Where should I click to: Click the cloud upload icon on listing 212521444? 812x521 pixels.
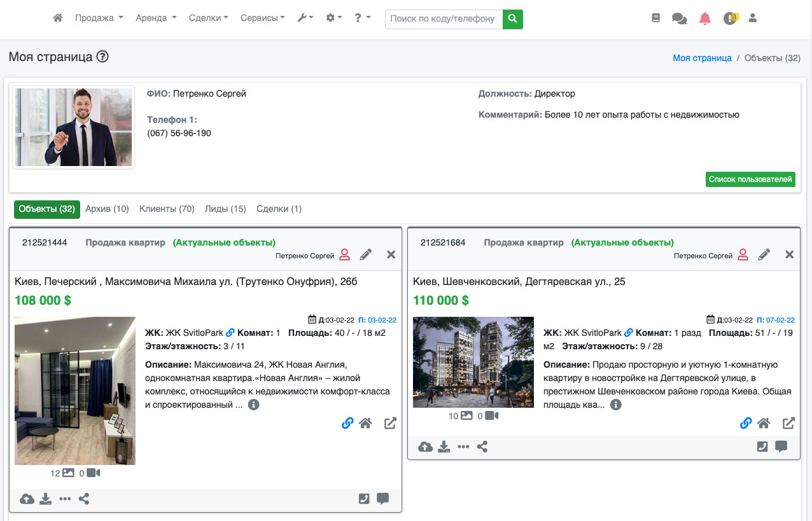pos(27,499)
